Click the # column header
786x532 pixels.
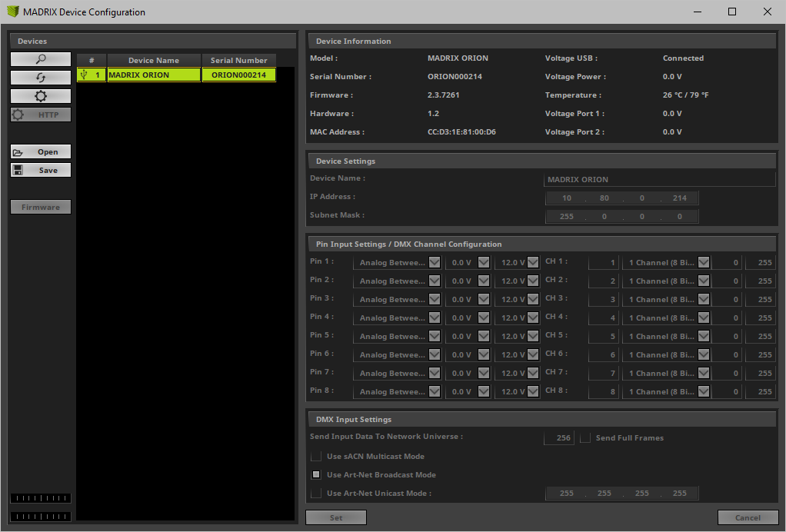92,60
